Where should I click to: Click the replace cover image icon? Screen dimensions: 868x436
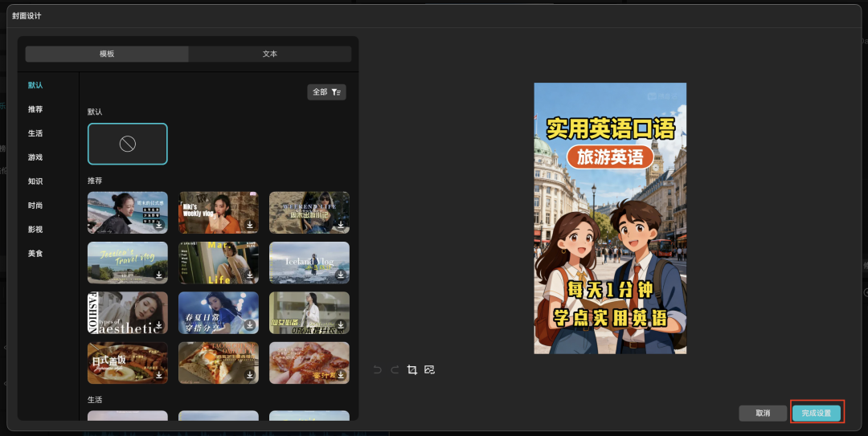pyautogui.click(x=429, y=369)
